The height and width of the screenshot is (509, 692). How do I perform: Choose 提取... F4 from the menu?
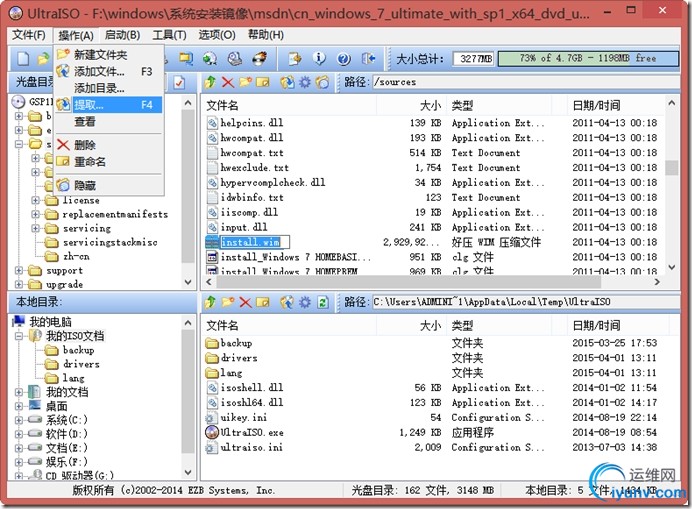click(109, 105)
